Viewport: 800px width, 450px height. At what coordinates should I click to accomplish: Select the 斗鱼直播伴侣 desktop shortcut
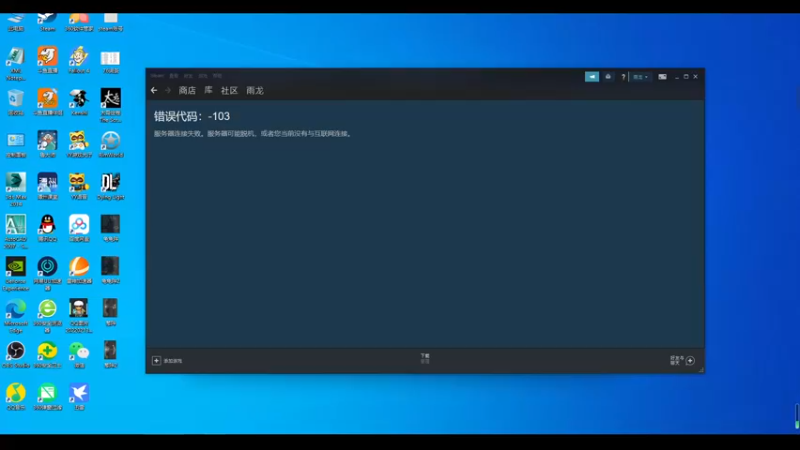47,102
